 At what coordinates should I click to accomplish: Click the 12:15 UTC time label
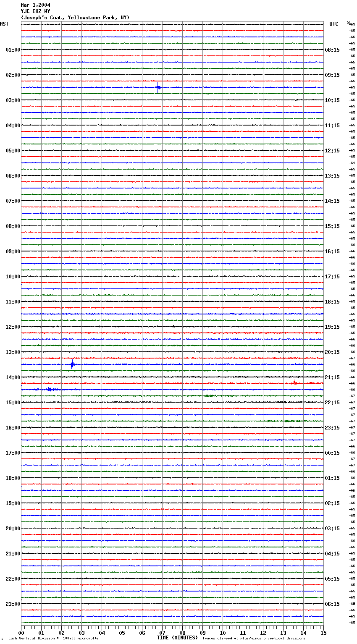(x=332, y=151)
